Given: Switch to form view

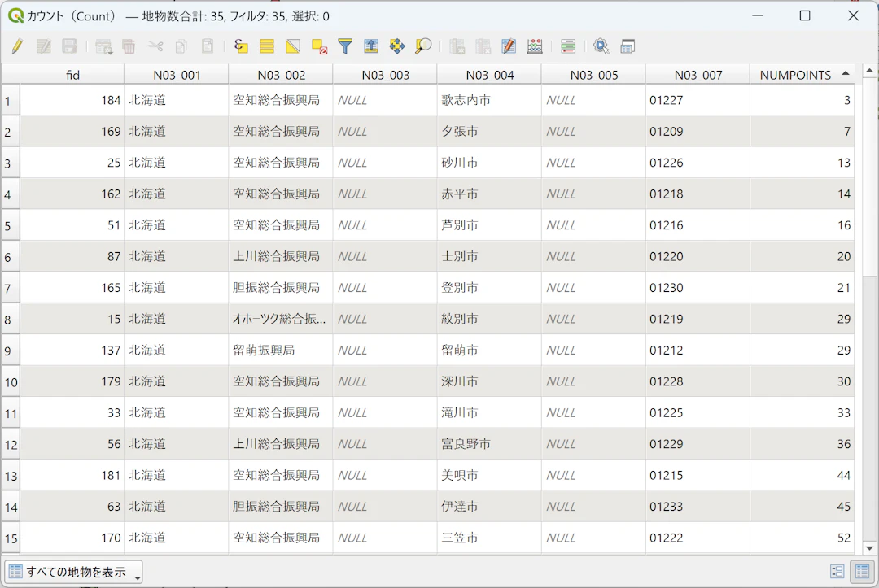Looking at the screenshot, I should coord(837,572).
